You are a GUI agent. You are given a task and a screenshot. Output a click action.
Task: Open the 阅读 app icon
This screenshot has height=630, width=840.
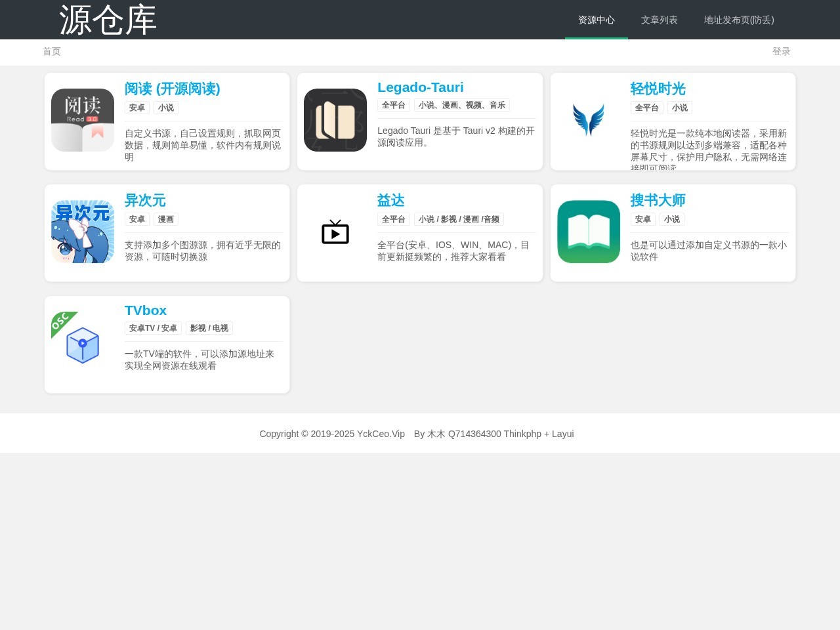[x=83, y=120]
